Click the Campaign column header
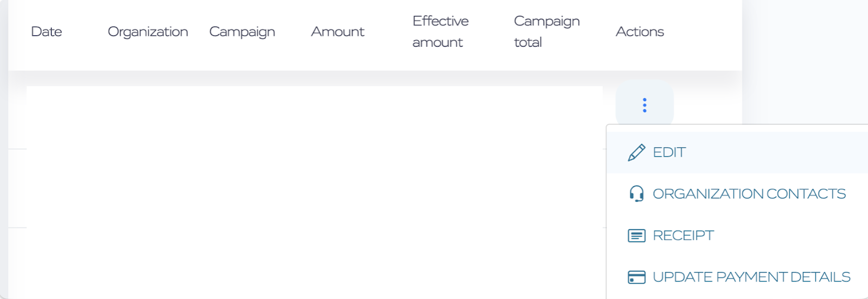868x299 pixels. 242,32
